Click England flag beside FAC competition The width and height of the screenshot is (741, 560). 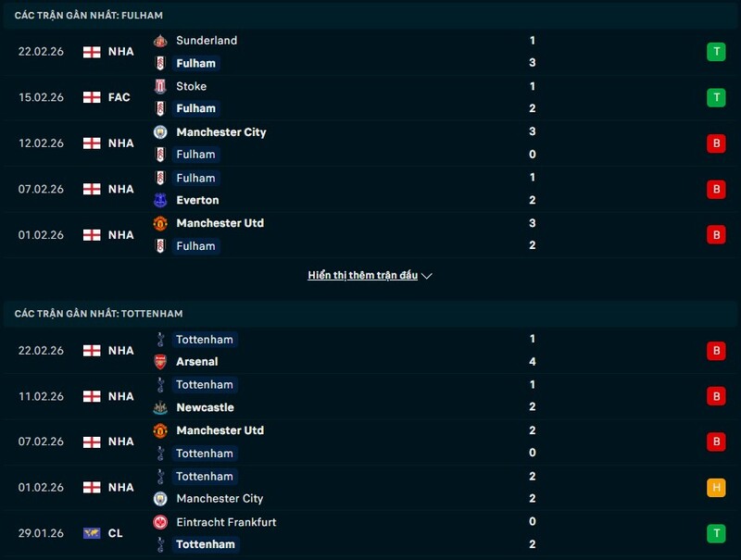(92, 97)
